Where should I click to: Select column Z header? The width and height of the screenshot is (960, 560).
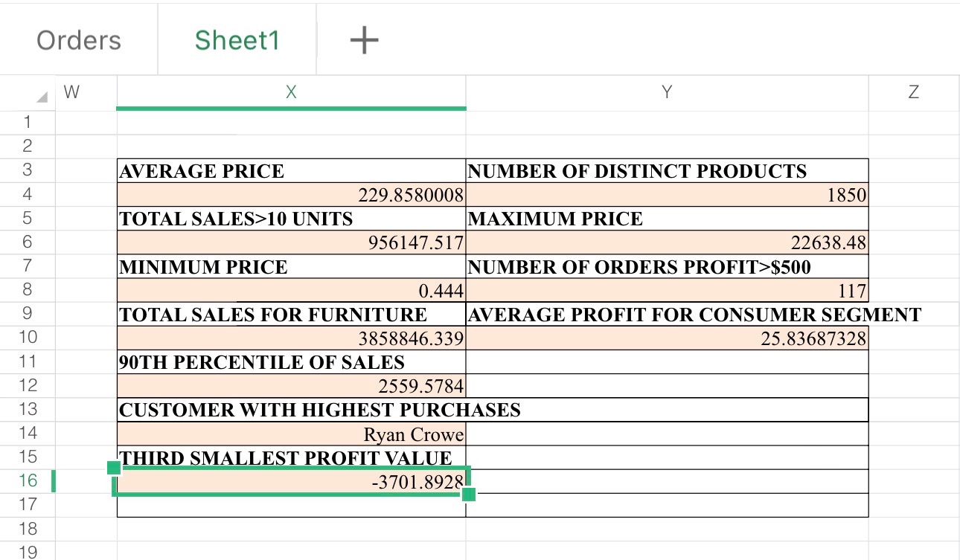click(913, 92)
